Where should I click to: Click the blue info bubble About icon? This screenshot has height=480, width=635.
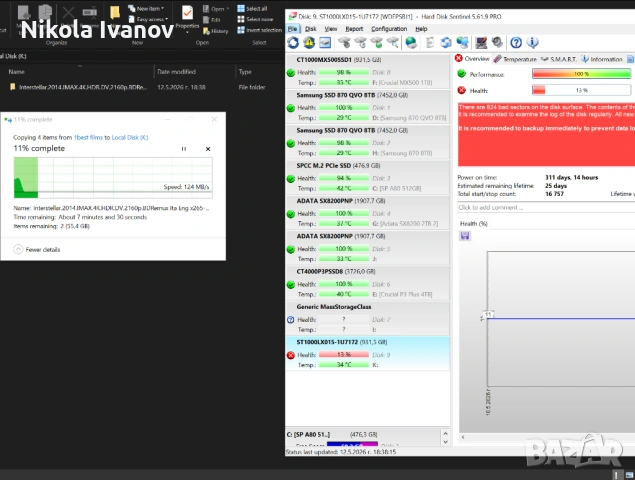point(532,43)
